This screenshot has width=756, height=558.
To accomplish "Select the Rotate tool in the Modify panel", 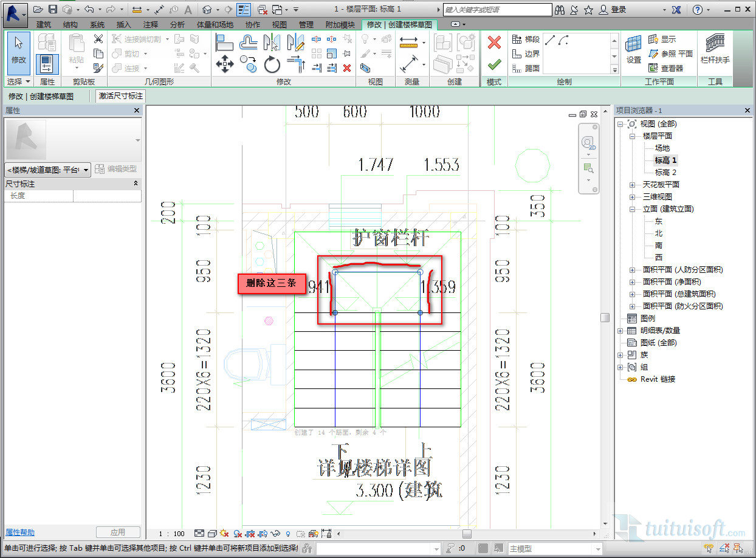I will tap(272, 64).
